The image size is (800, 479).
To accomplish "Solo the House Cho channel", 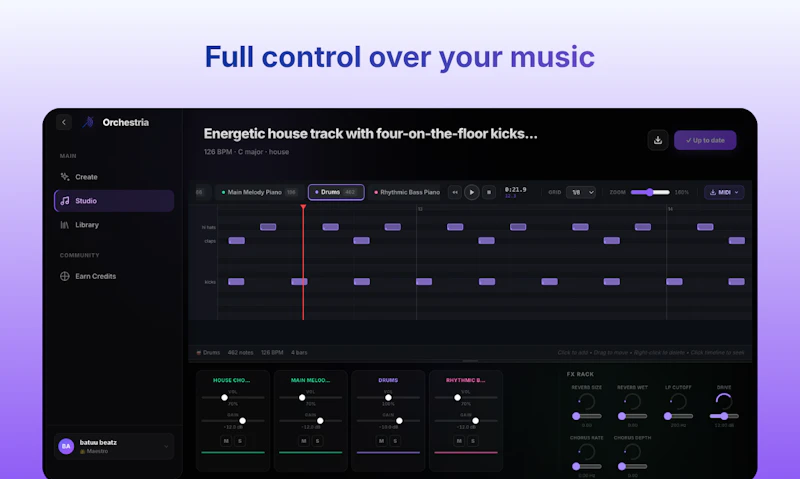I will point(240,441).
